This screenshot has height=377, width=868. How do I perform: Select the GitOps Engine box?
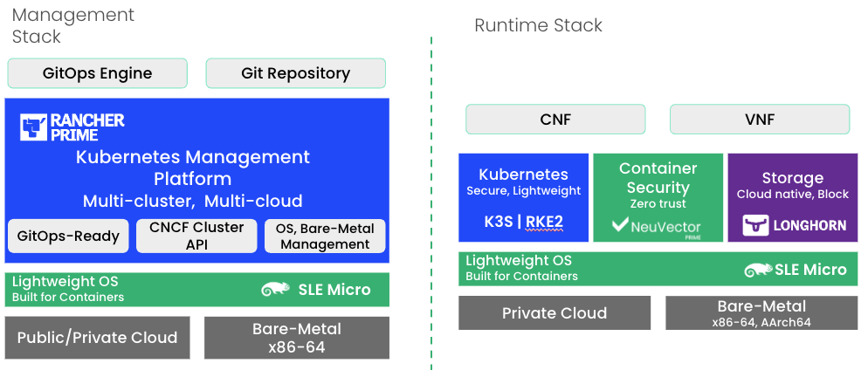click(x=97, y=73)
